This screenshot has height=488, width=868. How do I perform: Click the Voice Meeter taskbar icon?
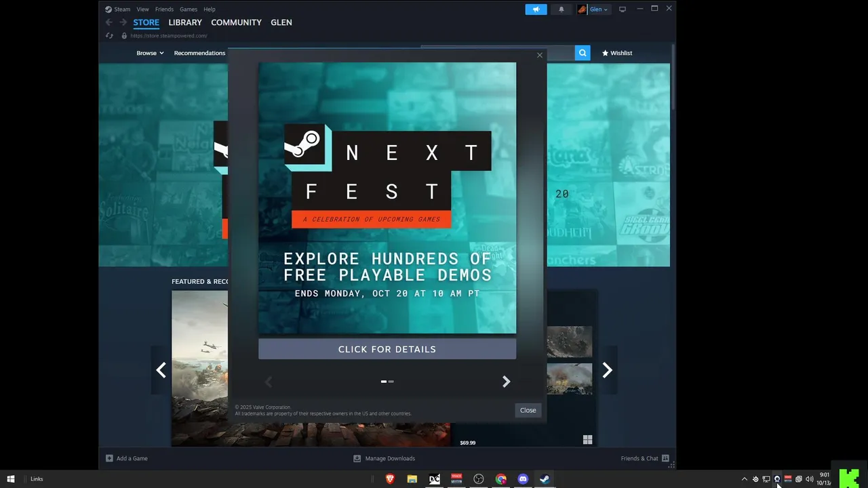[x=456, y=479]
